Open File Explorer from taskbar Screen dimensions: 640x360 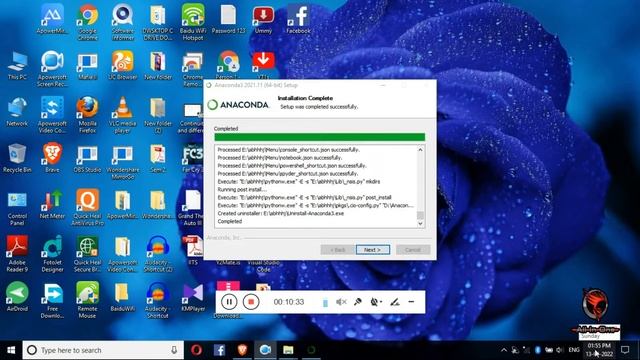(288, 350)
